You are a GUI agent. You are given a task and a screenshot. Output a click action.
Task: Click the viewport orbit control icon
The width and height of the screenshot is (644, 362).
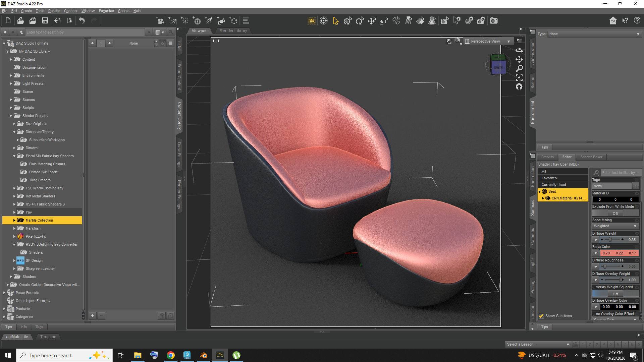(x=519, y=50)
